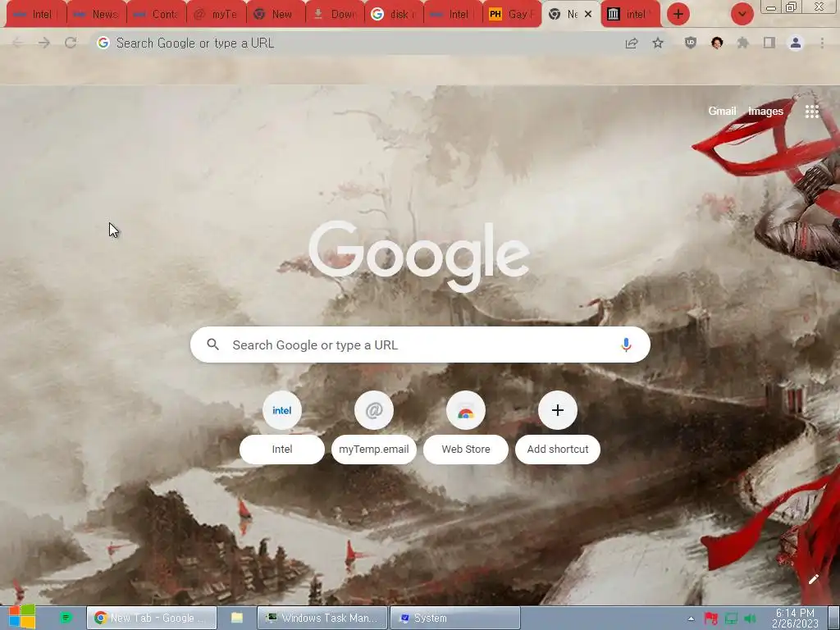
Task: Open Google Images link
Action: pos(765,111)
